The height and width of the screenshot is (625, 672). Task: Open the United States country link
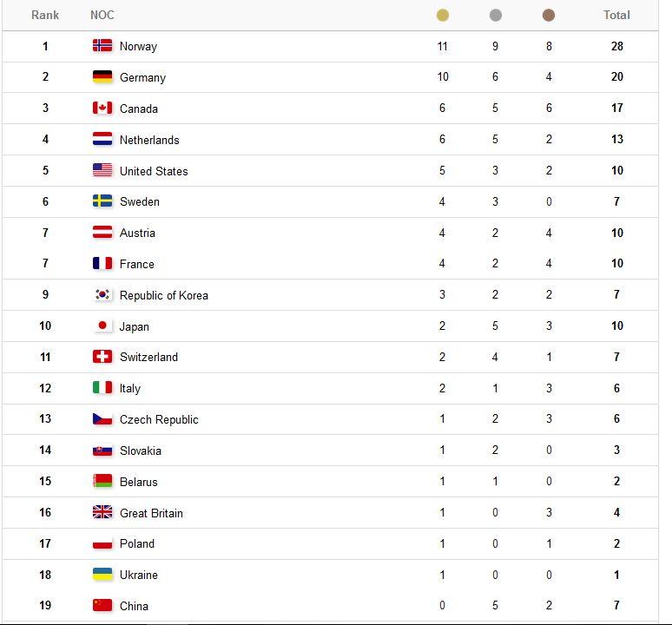click(154, 171)
